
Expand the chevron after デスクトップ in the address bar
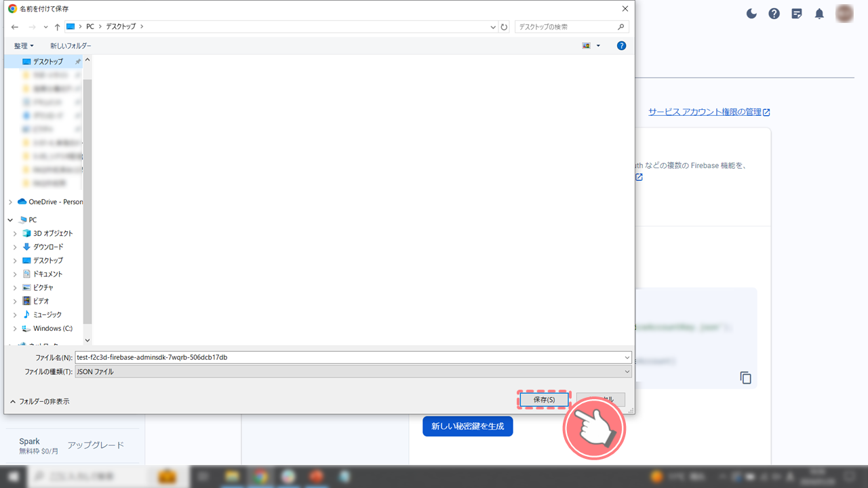click(142, 26)
